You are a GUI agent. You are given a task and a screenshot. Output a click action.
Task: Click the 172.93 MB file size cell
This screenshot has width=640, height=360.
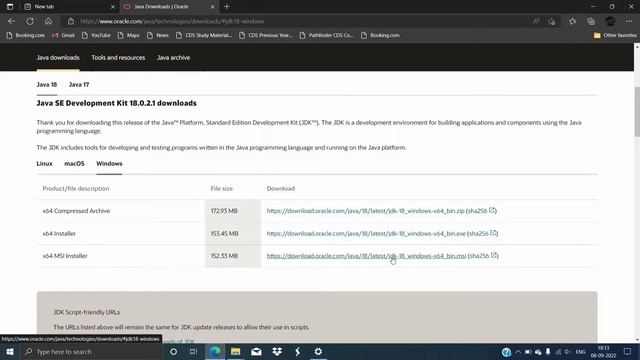(x=233, y=211)
